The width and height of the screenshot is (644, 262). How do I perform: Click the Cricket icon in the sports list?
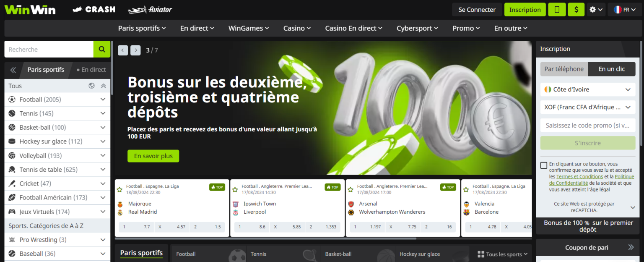(11, 183)
